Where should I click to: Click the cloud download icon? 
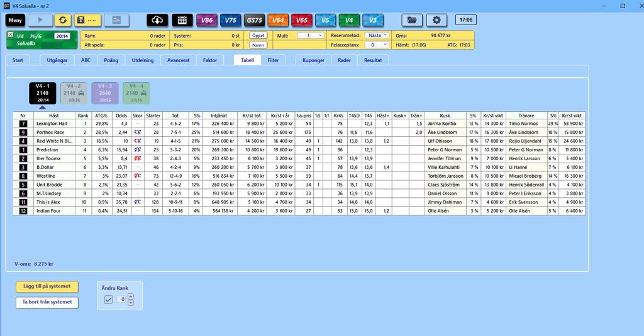pos(157,20)
